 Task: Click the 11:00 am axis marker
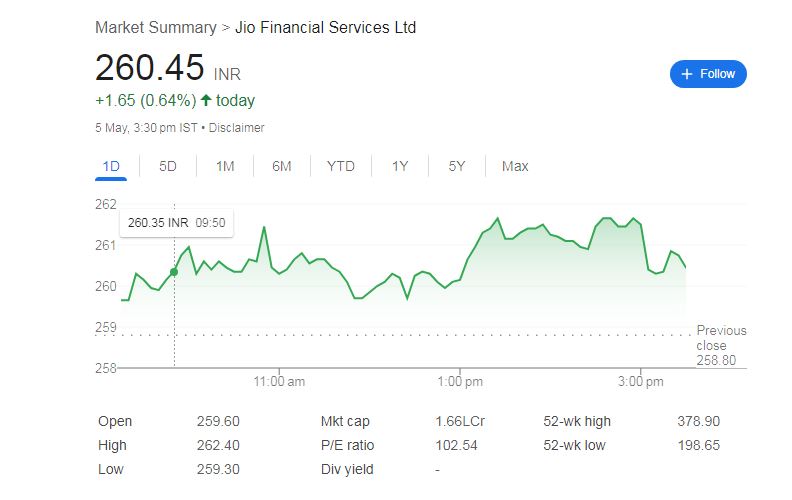coord(279,382)
